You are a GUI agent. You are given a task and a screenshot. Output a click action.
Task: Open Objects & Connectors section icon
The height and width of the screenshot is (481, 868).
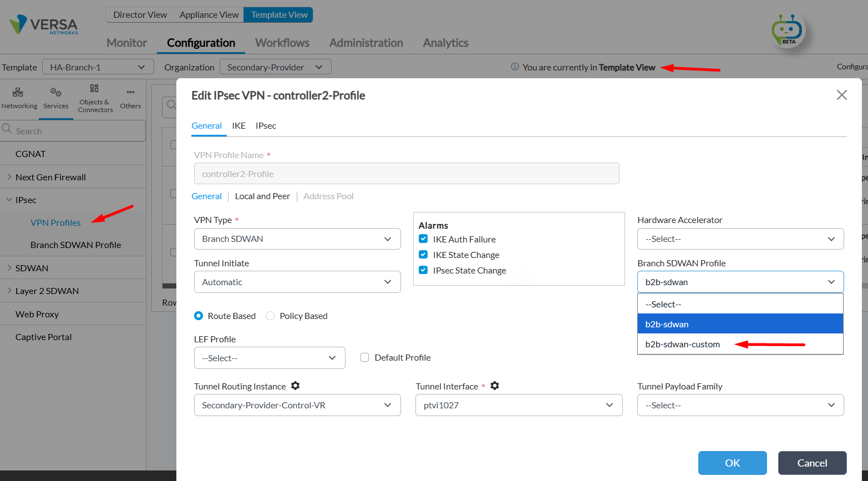[x=94, y=88]
